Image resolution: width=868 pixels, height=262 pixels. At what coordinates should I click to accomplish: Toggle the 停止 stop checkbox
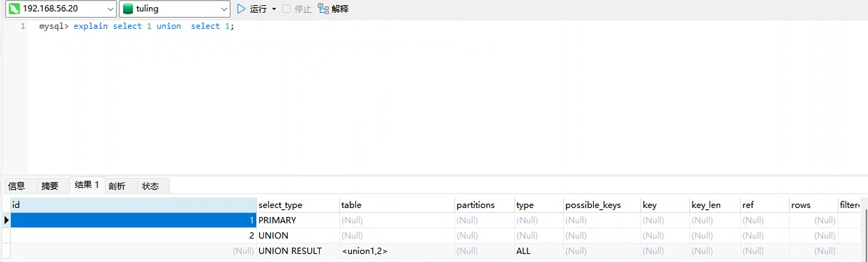pyautogui.click(x=286, y=9)
